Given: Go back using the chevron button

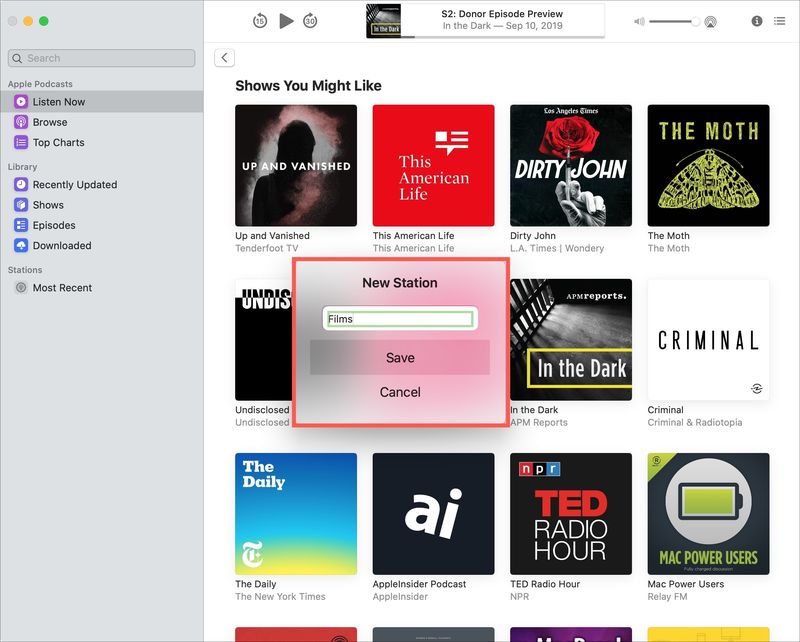Looking at the screenshot, I should point(224,58).
